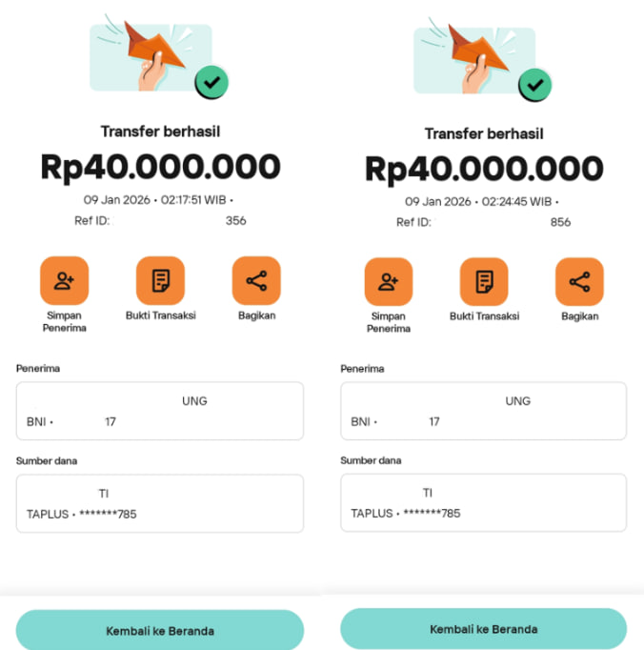
Task: Click Kembali ke Beranda on right screen
Action: [x=484, y=629]
